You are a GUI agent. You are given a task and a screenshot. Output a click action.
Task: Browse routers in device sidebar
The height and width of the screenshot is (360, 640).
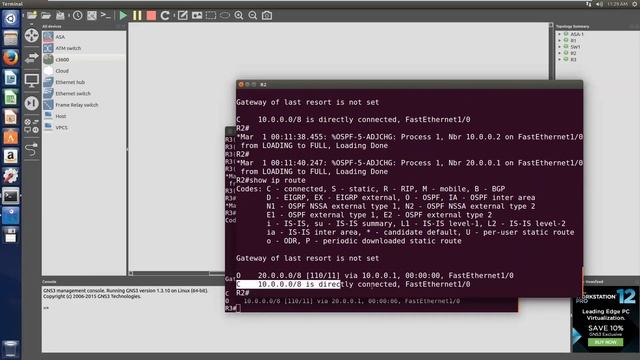tap(31, 36)
